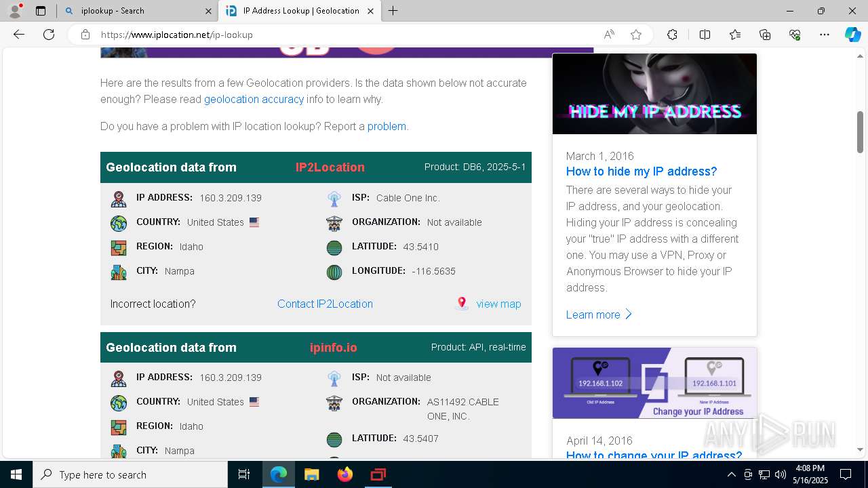Click the LATITUDE globe icon in IP2Location block
Screen dimensions: 868x488
[x=334, y=247]
